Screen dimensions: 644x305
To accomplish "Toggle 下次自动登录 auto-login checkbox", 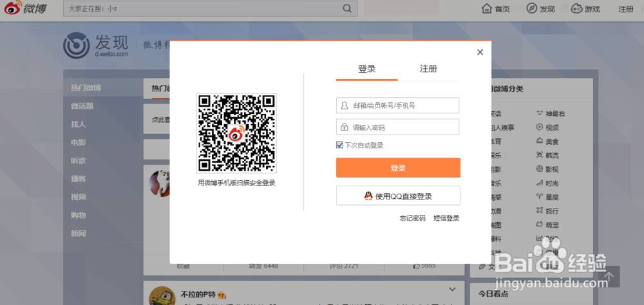I will (339, 145).
